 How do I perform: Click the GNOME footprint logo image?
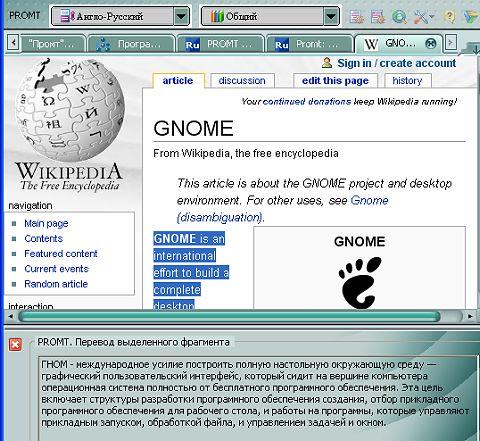360,283
